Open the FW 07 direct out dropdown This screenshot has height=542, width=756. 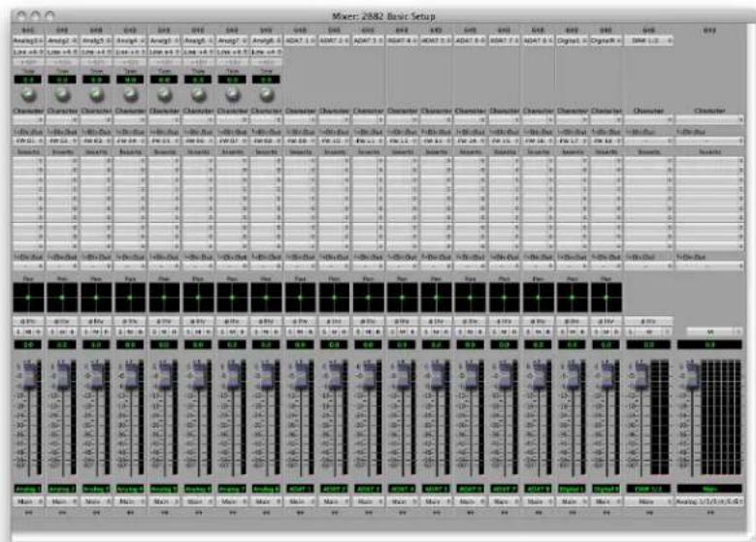click(x=232, y=141)
